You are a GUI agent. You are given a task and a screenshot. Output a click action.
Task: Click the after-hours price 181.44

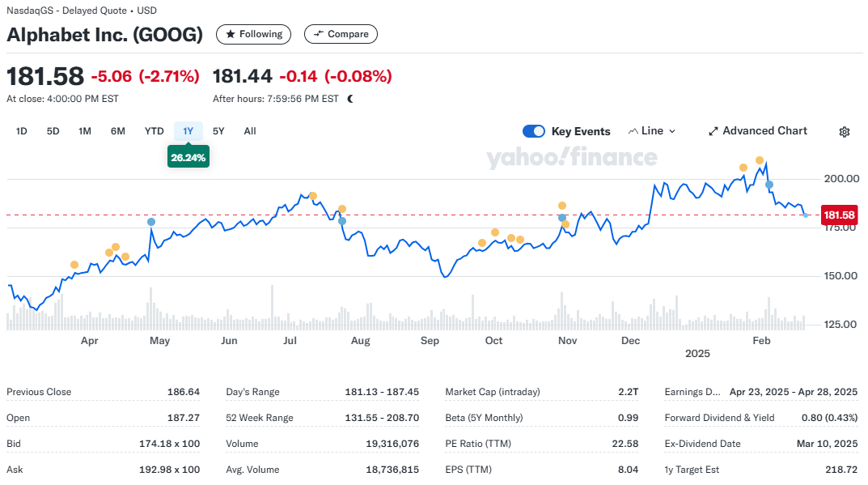point(243,76)
